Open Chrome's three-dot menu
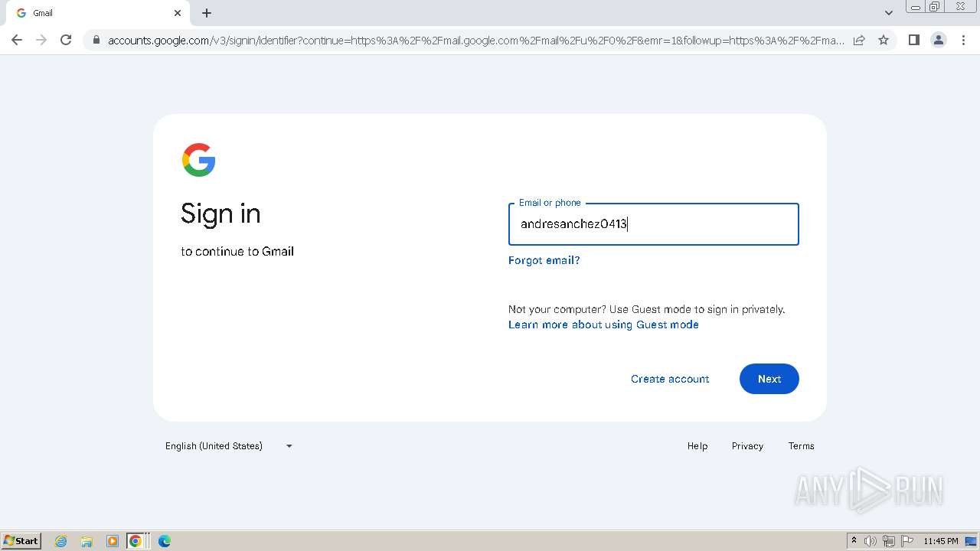 pyautogui.click(x=963, y=40)
